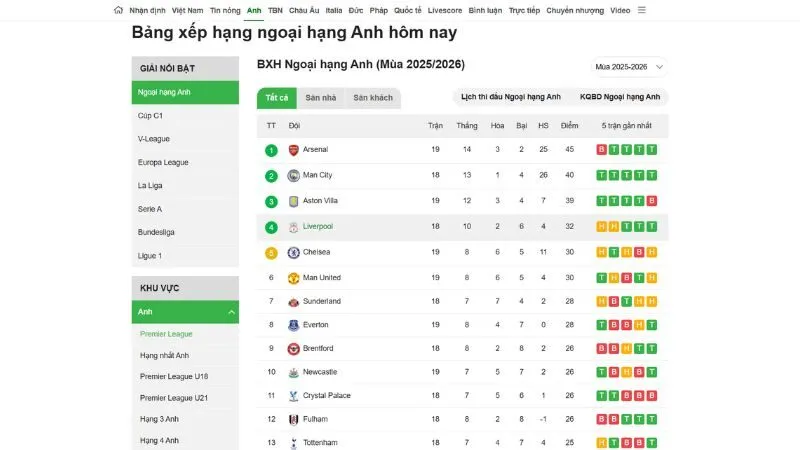
Task: Click KQBD Ngoại hạng Anh button
Action: 620,97
